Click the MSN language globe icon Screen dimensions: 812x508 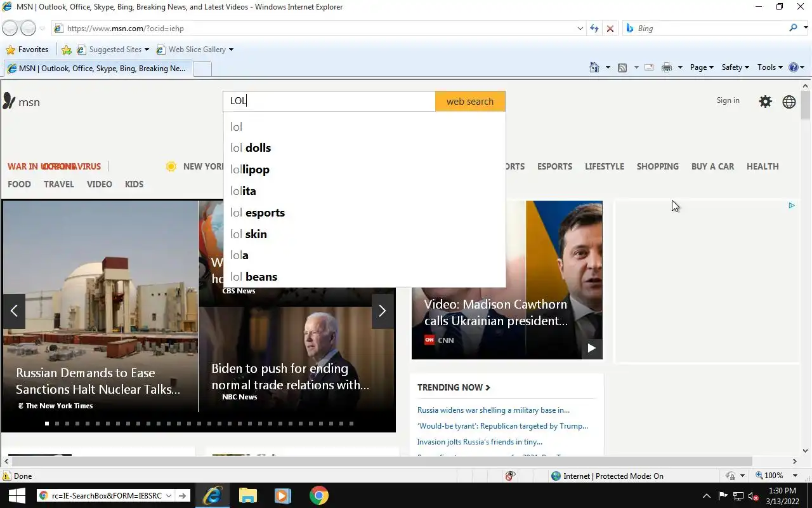789,102
